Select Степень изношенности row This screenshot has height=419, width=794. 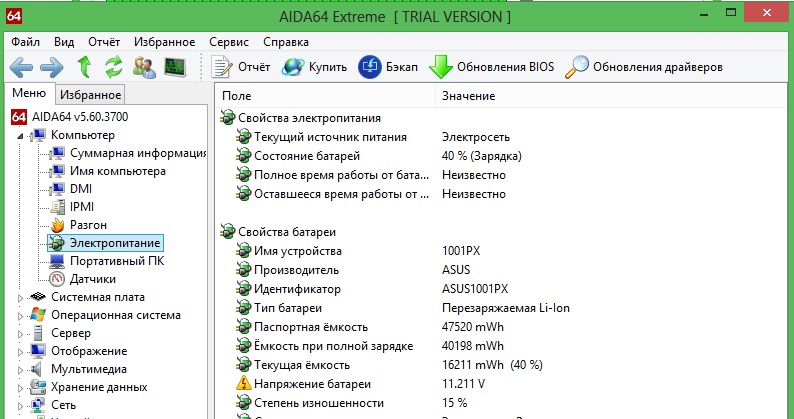point(351,403)
